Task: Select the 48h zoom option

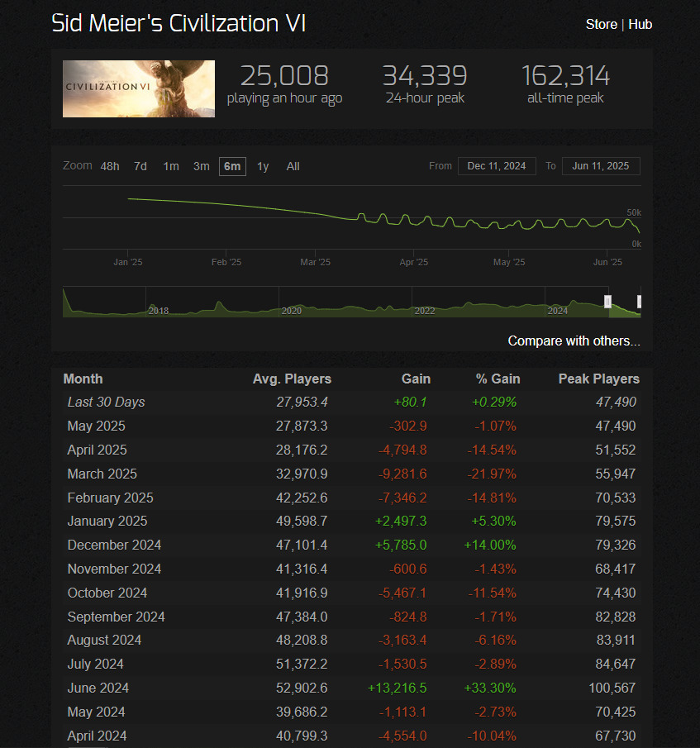Action: coord(110,166)
